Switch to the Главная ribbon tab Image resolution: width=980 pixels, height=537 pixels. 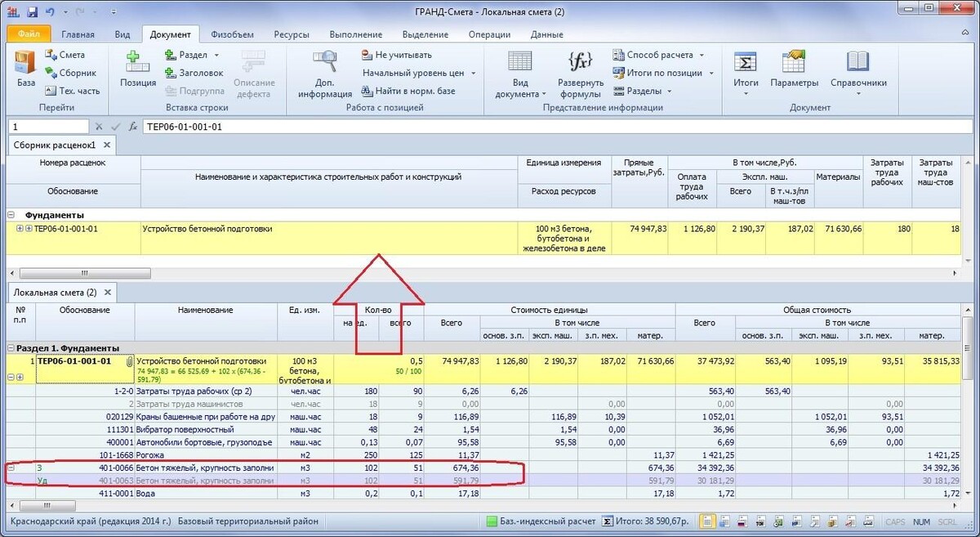78,34
